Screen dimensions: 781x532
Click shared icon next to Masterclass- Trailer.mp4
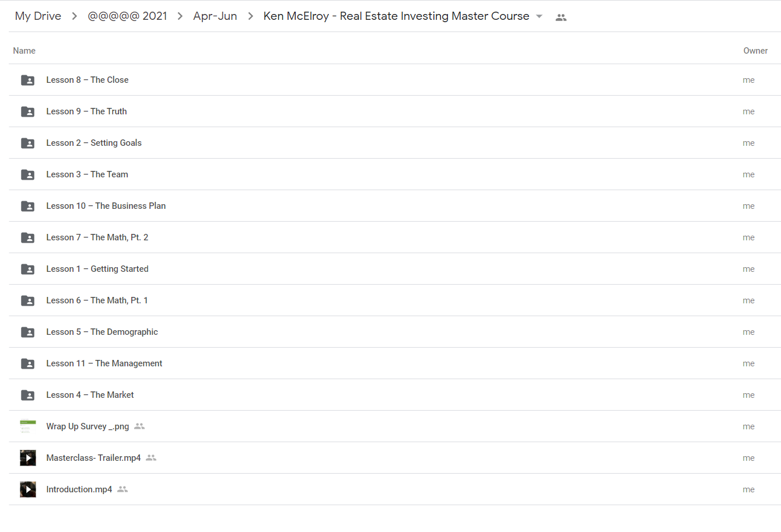(x=151, y=458)
